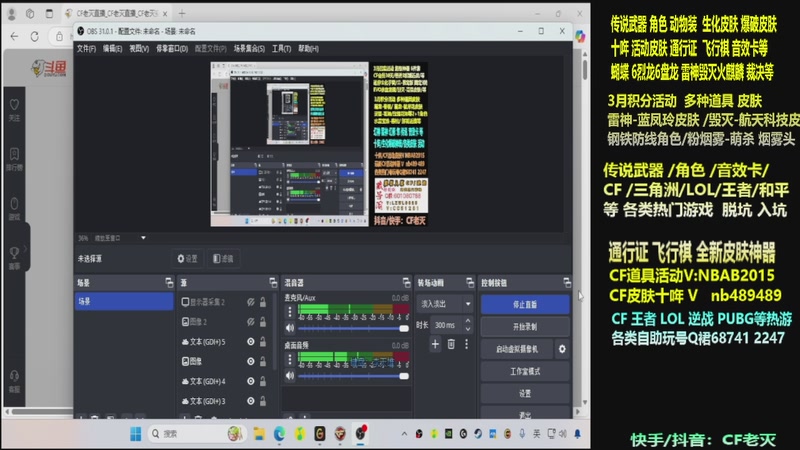This screenshot has width=800, height=450.
Task: Open the 帮助(H) menu
Action: [308, 48]
